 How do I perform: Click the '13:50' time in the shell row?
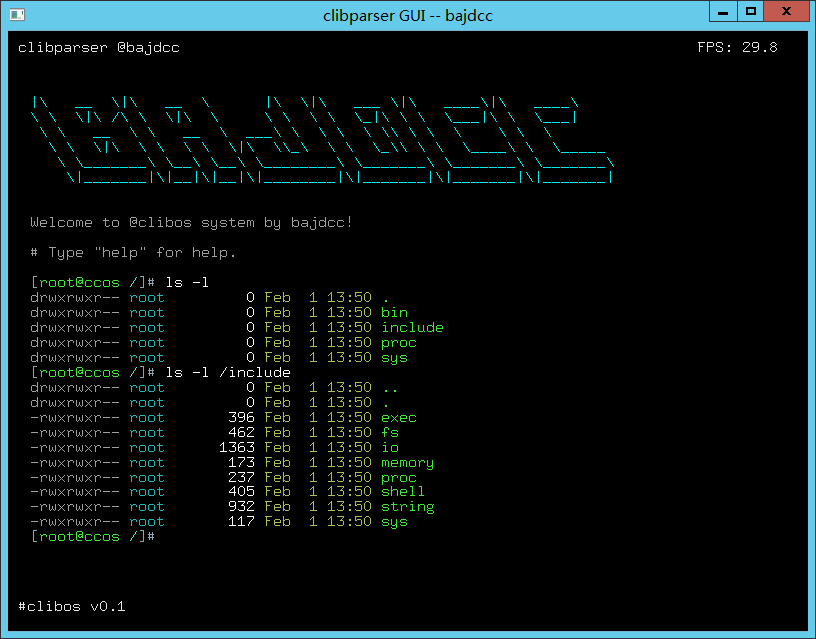tap(349, 492)
